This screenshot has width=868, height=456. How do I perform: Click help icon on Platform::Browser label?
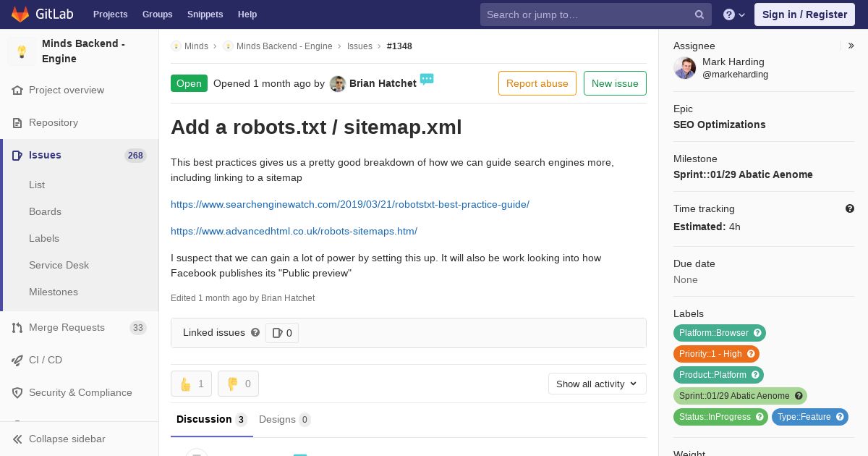pyautogui.click(x=758, y=333)
